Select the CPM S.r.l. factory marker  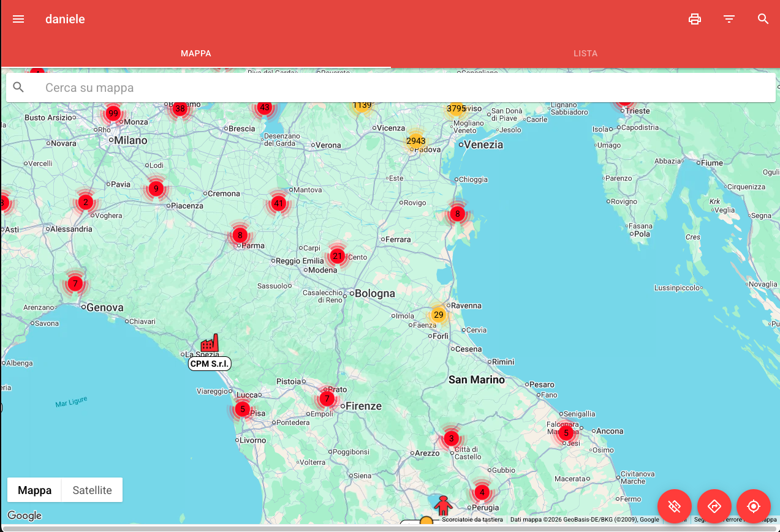[210, 343]
